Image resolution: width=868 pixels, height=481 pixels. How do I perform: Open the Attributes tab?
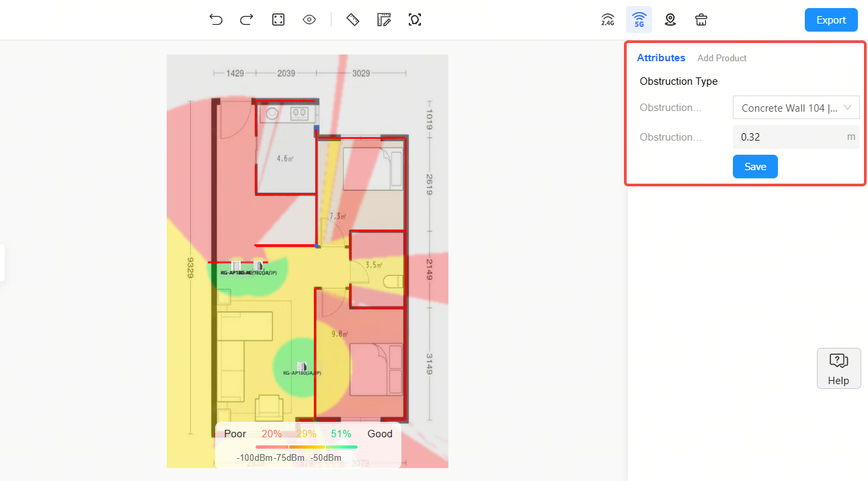[x=661, y=58]
